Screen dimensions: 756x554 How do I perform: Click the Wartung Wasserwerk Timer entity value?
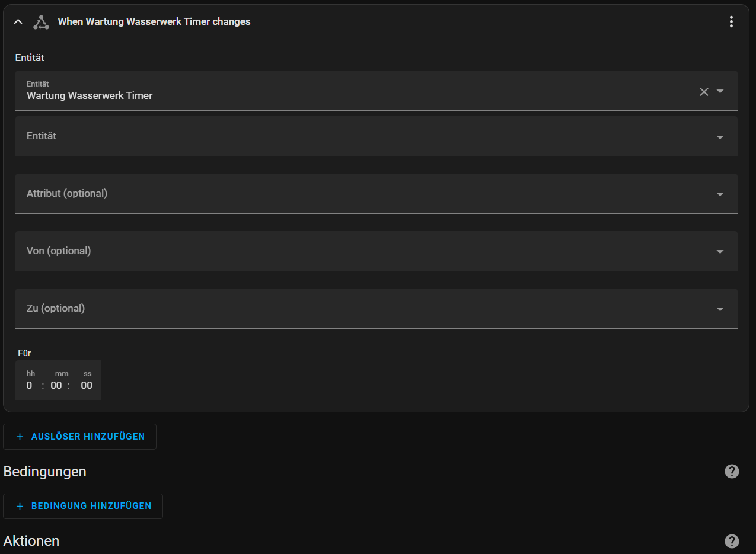tap(90, 95)
